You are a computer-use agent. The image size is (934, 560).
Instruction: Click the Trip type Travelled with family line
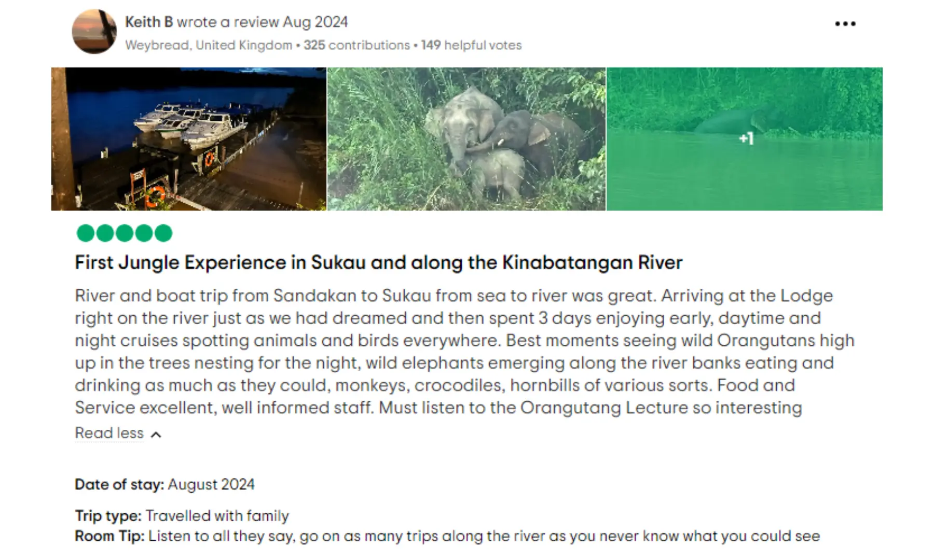tap(182, 516)
